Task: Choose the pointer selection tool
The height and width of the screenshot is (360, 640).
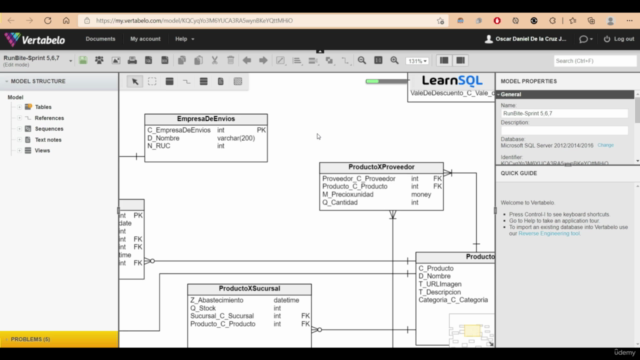Action: tap(135, 81)
